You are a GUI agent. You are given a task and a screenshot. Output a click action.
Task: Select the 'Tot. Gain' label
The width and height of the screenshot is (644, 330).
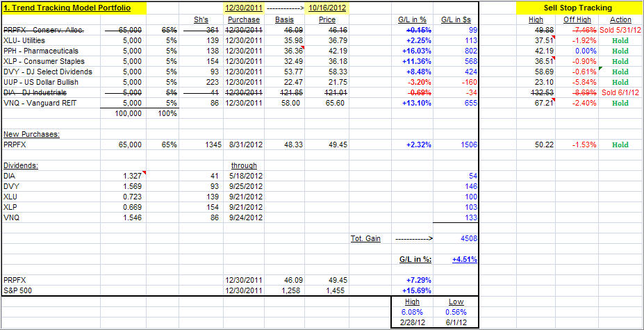pos(365,238)
